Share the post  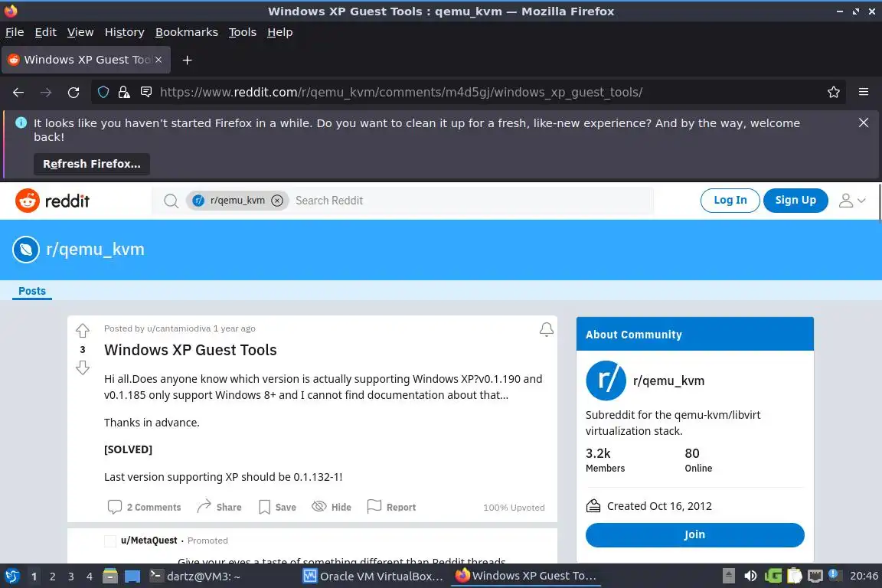click(x=219, y=507)
